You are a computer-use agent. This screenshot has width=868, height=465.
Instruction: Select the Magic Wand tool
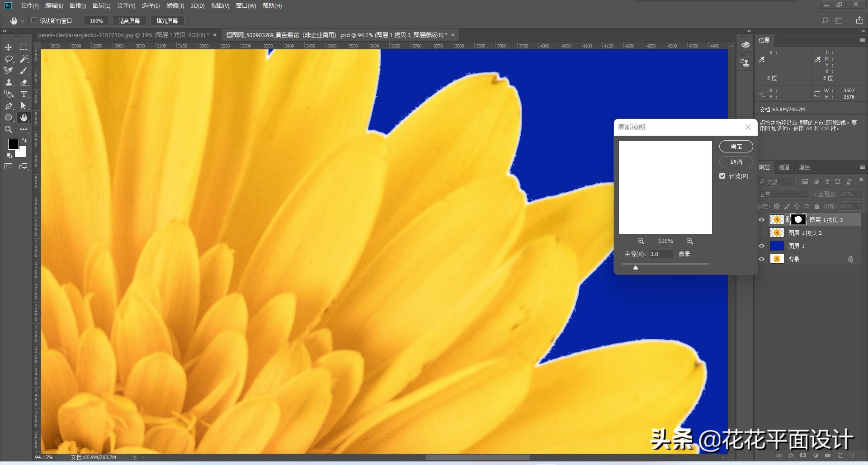pos(24,59)
